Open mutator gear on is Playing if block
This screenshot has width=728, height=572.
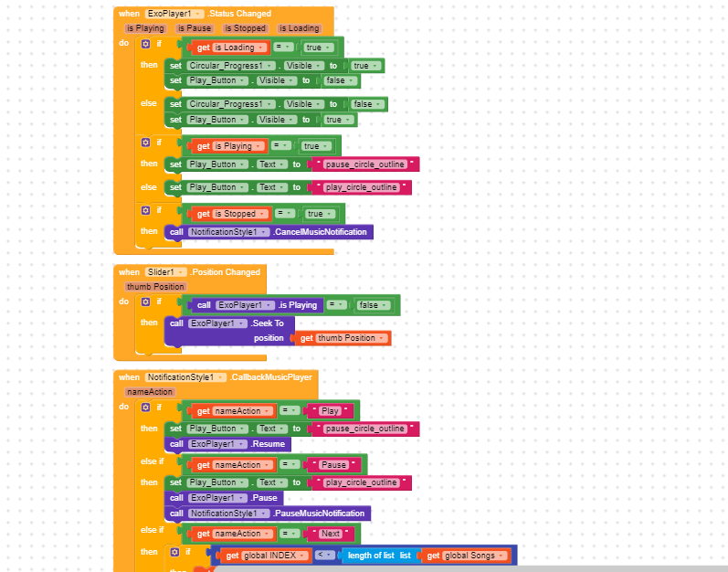pyautogui.click(x=146, y=143)
